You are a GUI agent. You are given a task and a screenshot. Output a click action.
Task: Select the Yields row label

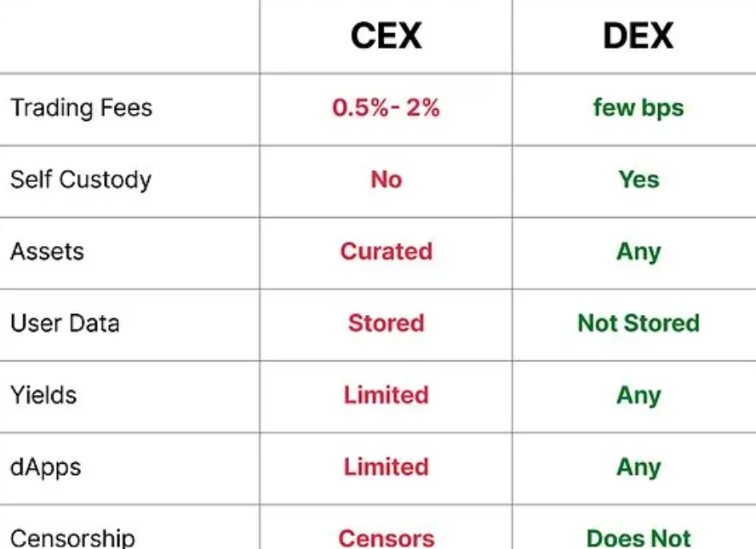point(43,395)
